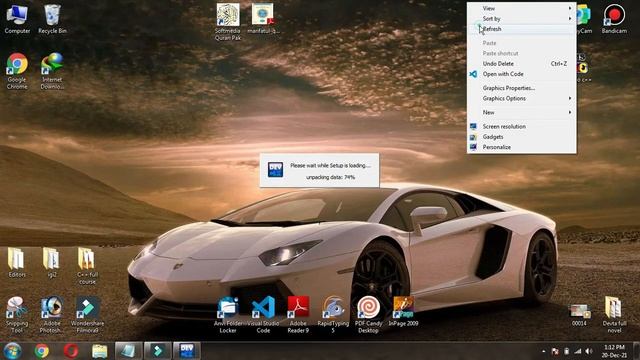Select the ig2 folder
This screenshot has height=360, width=640.
(52, 262)
